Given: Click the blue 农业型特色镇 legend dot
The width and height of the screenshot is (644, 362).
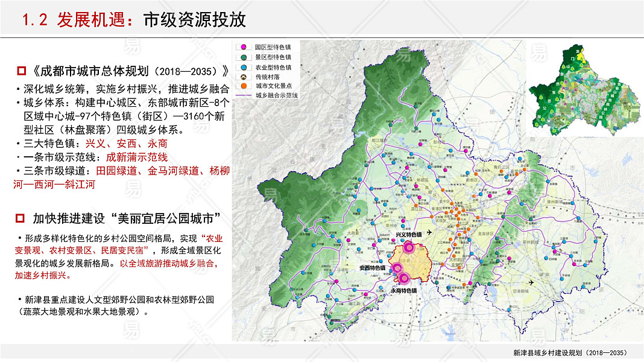Looking at the screenshot, I should pyautogui.click(x=244, y=67).
